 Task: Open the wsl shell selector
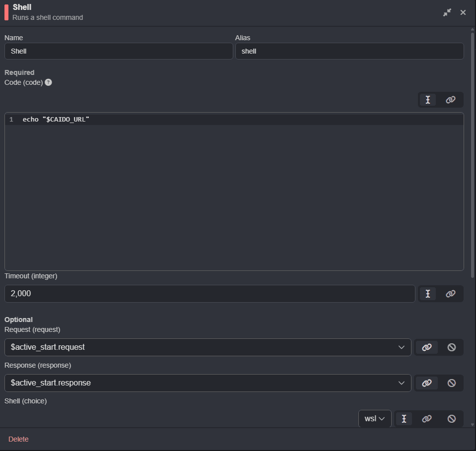pyautogui.click(x=374, y=418)
